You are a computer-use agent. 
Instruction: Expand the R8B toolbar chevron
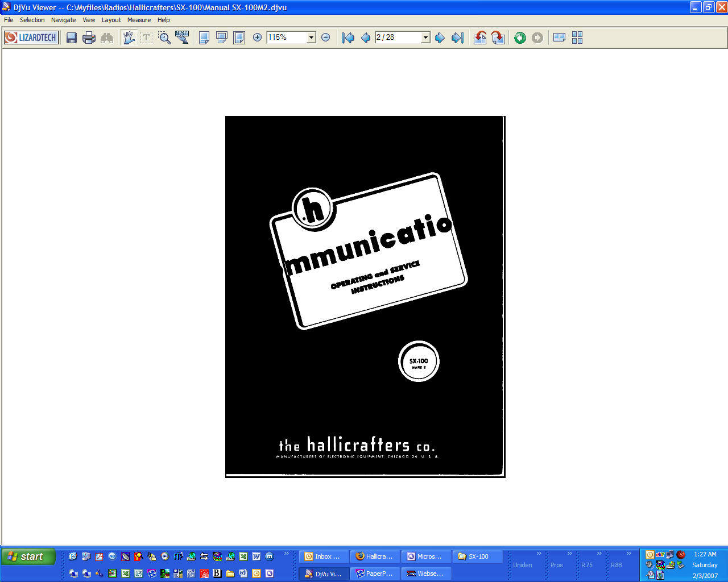click(x=629, y=554)
